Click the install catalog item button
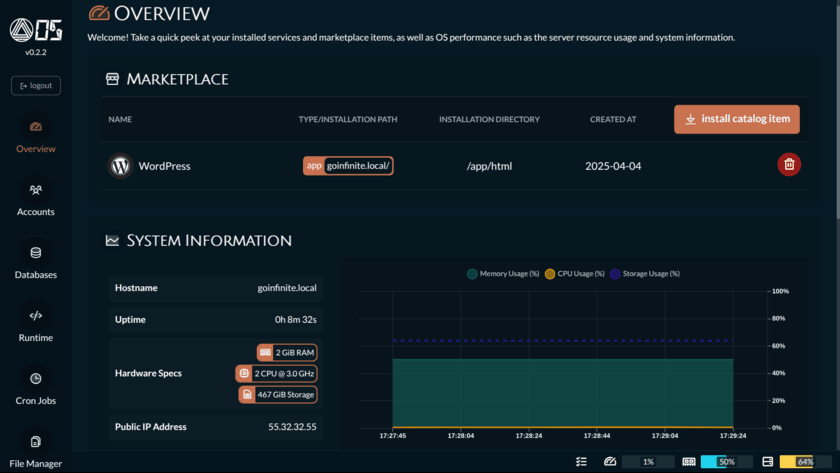Screen dimensions: 840x473 [737, 119]
